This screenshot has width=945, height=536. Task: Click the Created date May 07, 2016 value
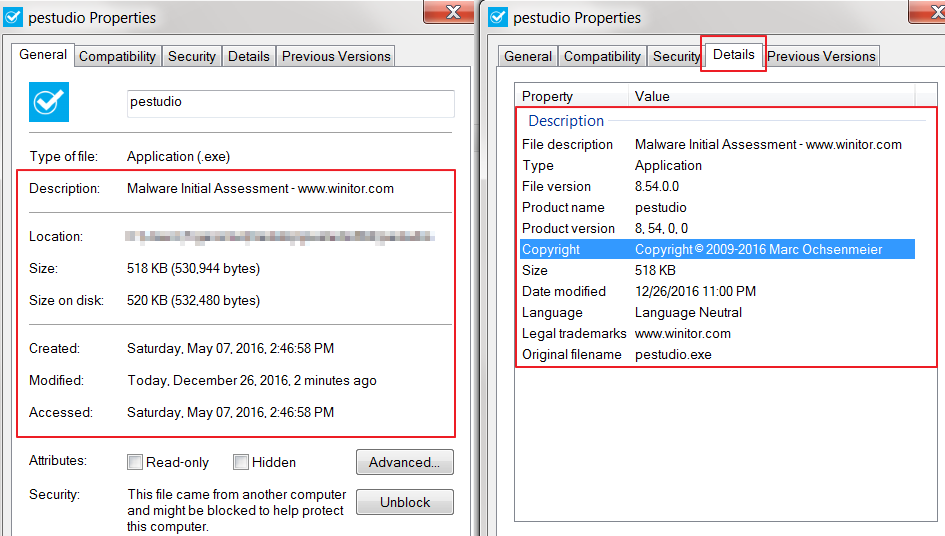coord(230,348)
